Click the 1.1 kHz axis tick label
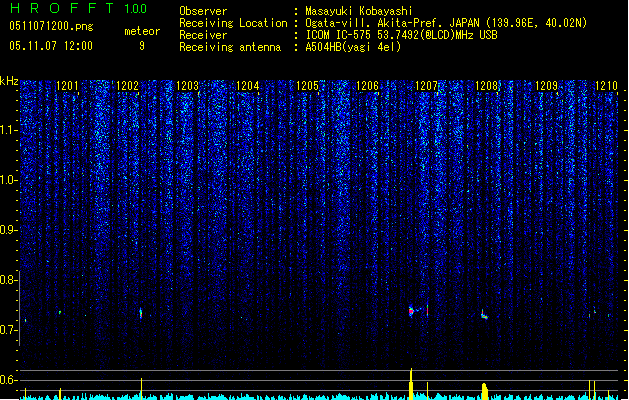 pyautogui.click(x=7, y=130)
